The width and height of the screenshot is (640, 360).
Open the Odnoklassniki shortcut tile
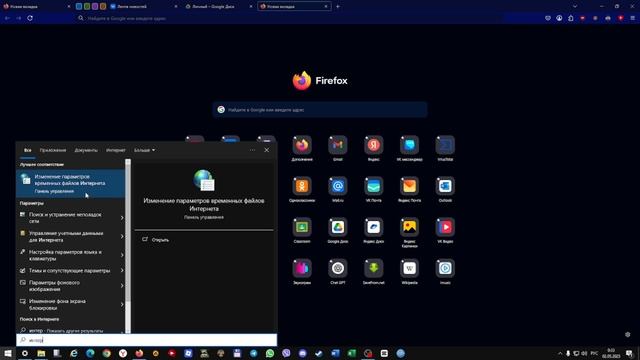[x=302, y=186]
